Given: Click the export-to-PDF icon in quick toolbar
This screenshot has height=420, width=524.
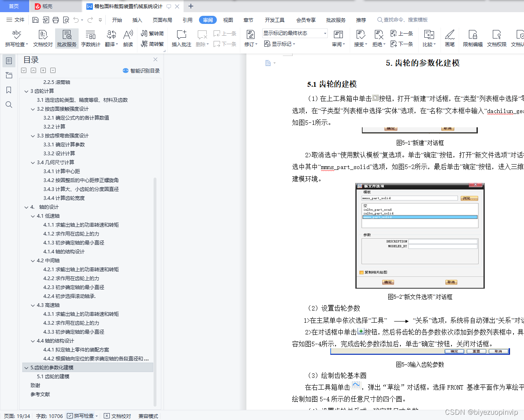Looking at the screenshot, I should coord(46,20).
